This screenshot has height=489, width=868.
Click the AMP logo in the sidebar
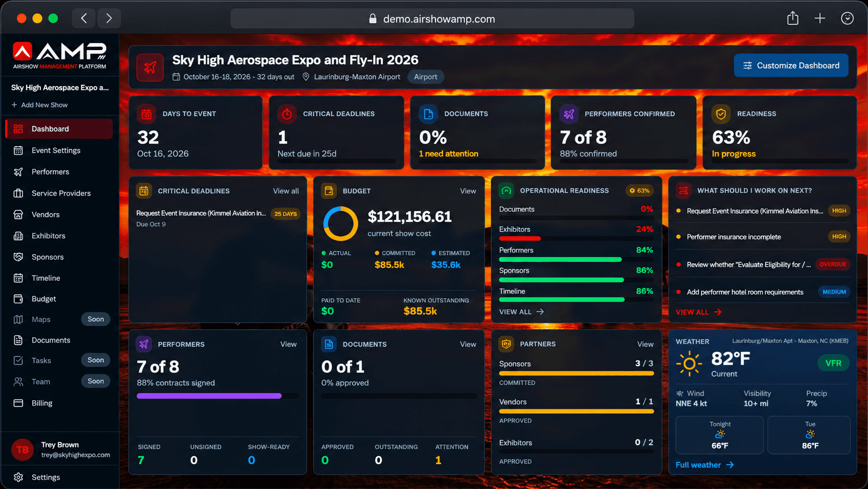pyautogui.click(x=59, y=56)
